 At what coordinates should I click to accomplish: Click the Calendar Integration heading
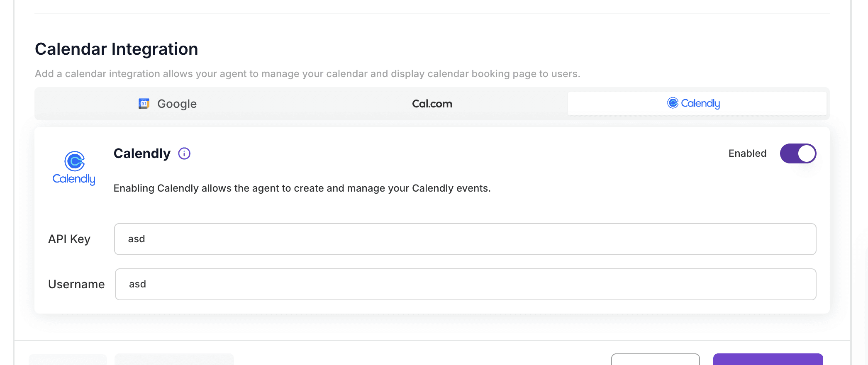pyautogui.click(x=117, y=49)
